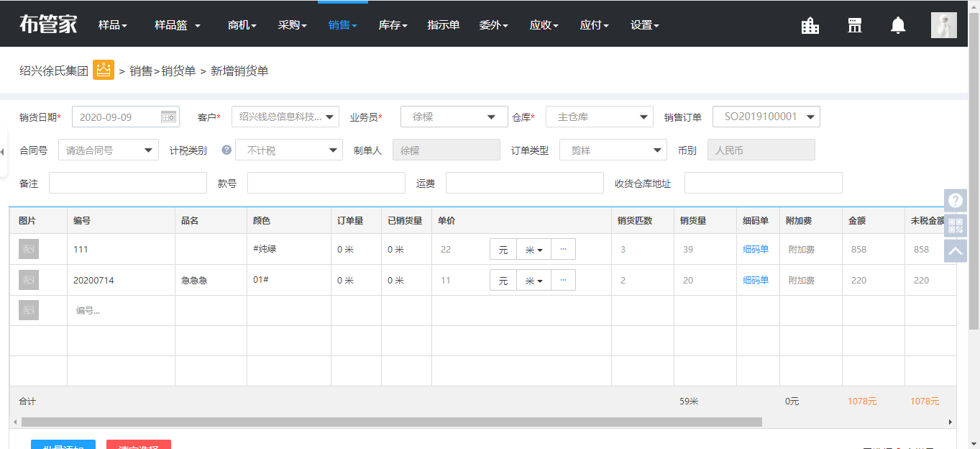Viewport: 980px width, 449px height.
Task: Open the 库存 menu
Action: click(393, 25)
